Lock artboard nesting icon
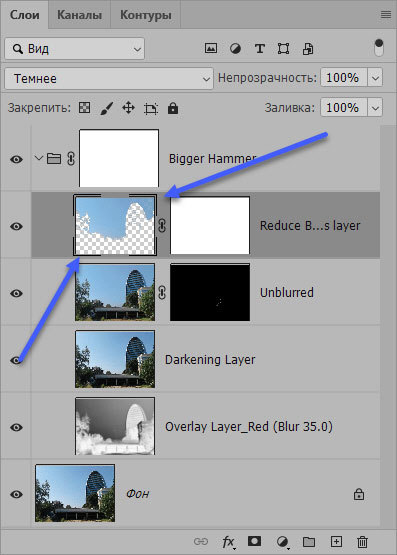 (151, 108)
